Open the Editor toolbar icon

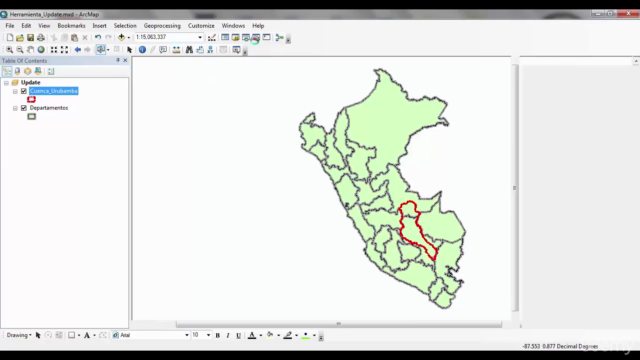coord(211,38)
